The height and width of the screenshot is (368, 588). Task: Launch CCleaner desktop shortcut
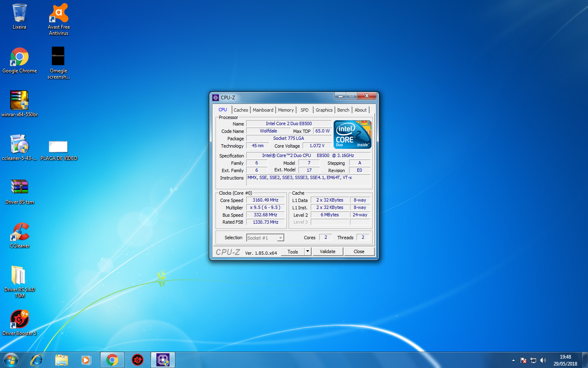(20, 235)
